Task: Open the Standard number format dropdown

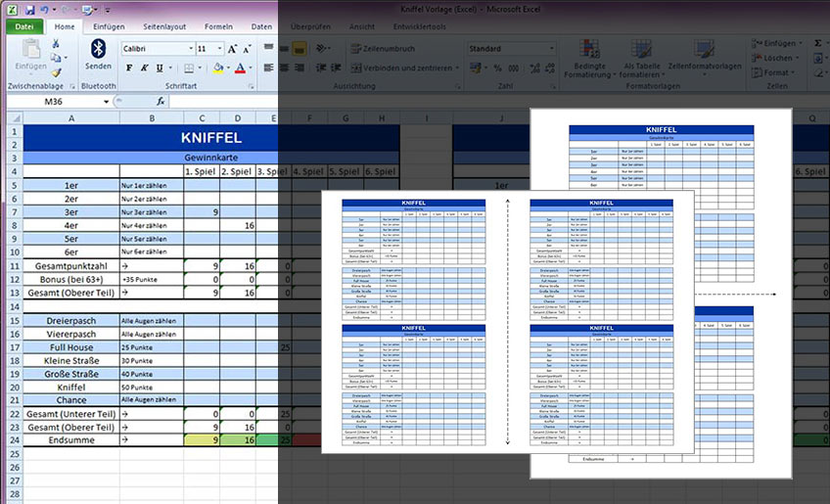Action: pos(511,49)
